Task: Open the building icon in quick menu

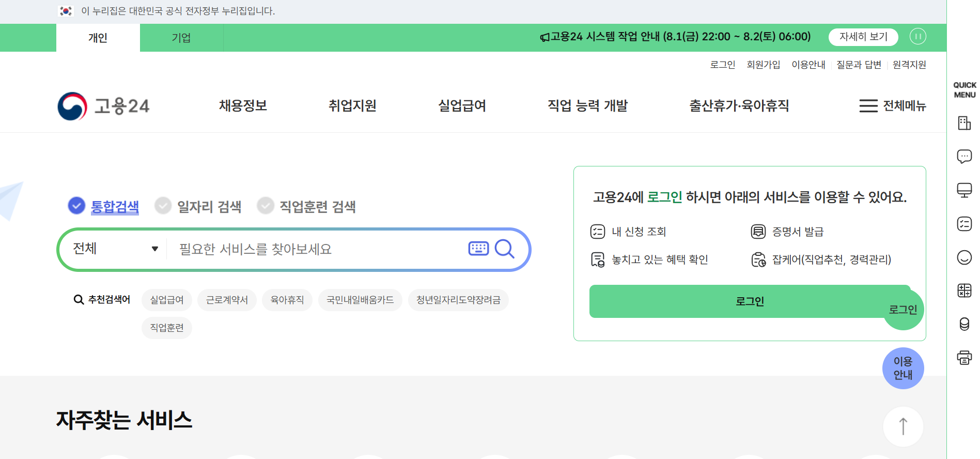Action: 964,123
